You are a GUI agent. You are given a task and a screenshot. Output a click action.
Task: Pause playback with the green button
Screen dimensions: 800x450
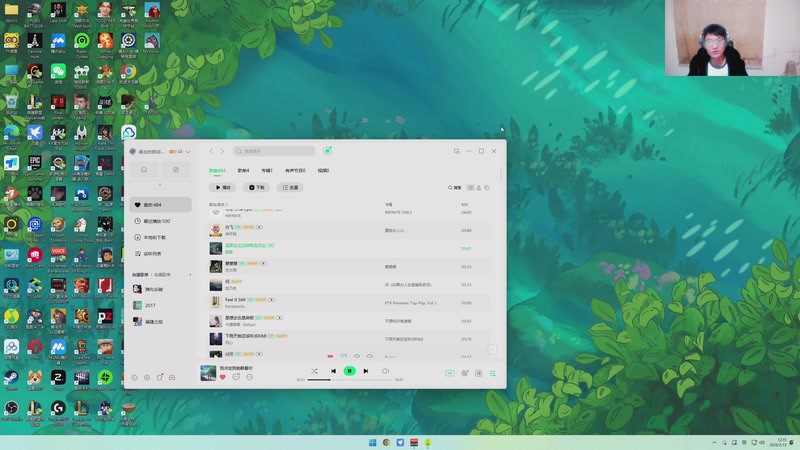coord(349,371)
